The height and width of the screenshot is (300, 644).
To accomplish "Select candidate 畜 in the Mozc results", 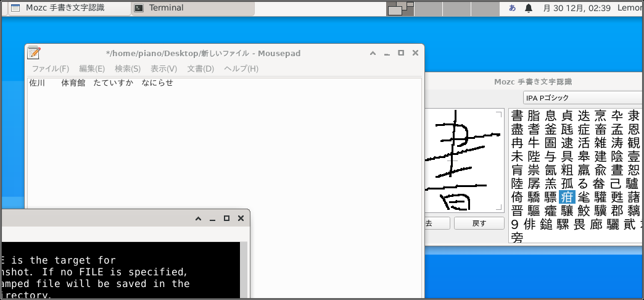I will point(600,130).
